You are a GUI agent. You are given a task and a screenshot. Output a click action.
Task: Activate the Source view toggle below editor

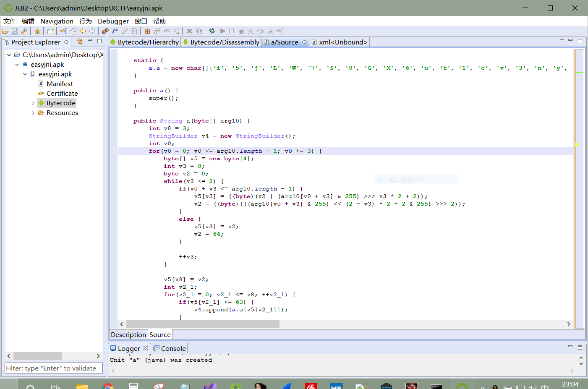click(x=159, y=334)
